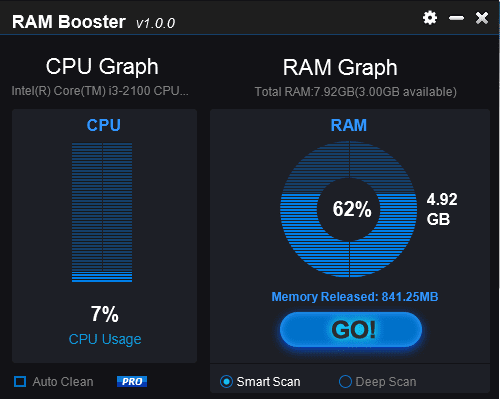Click the 4.92 GB used memory label

[442, 209]
